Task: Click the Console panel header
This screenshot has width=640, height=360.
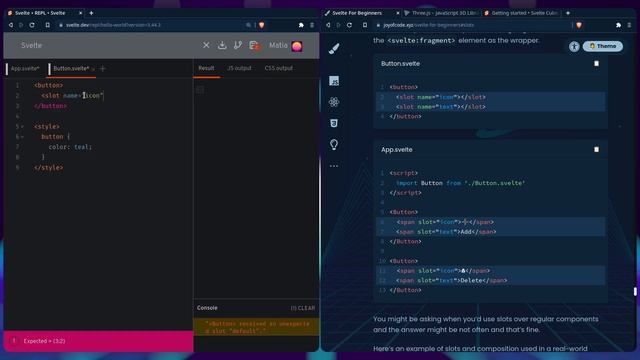Action: coord(207,308)
